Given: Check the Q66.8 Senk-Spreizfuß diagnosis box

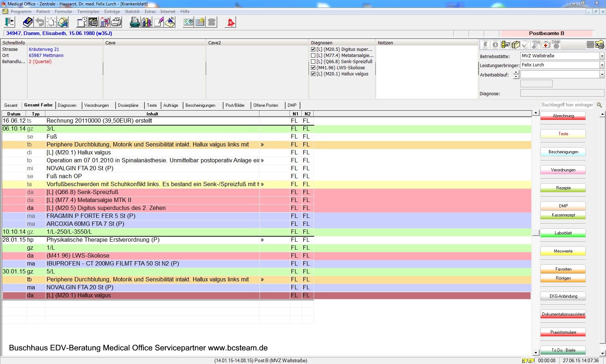Looking at the screenshot, I should coord(313,62).
